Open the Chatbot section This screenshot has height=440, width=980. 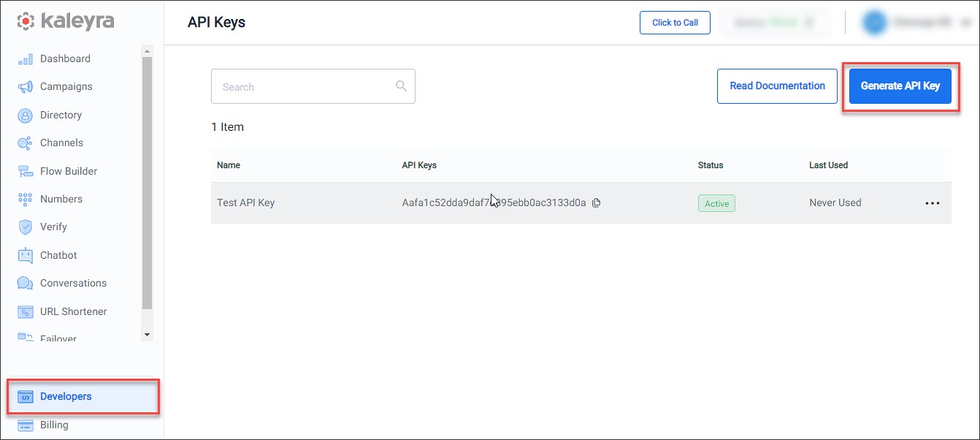pyautogui.click(x=58, y=254)
